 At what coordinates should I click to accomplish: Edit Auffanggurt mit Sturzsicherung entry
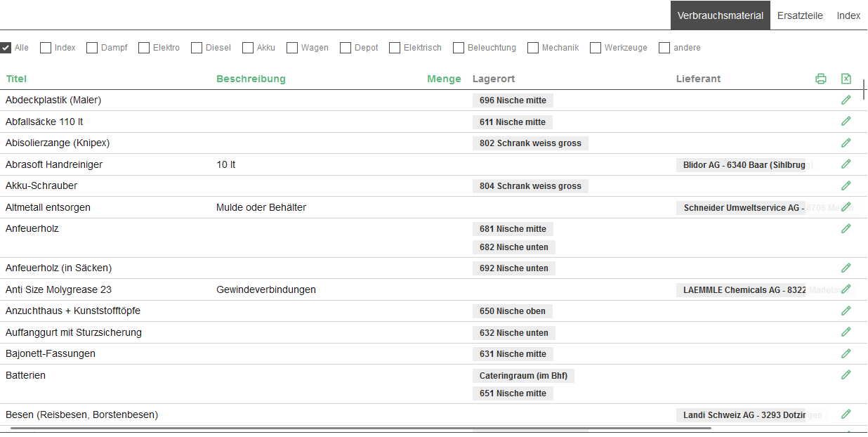846,332
